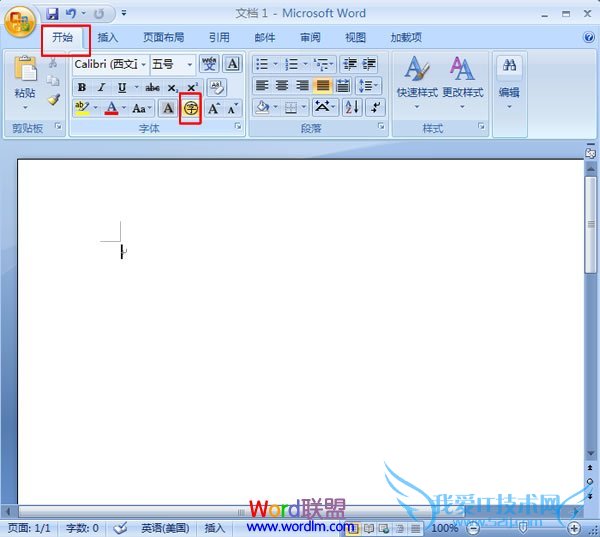Align the paragraph text left
600x537 pixels.
point(262,85)
